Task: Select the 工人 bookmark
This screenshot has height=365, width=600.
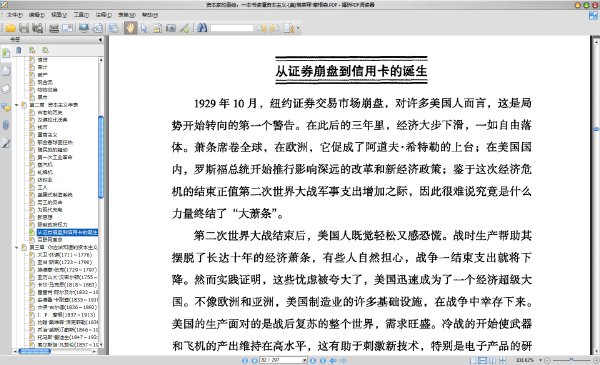Action: 42,187
